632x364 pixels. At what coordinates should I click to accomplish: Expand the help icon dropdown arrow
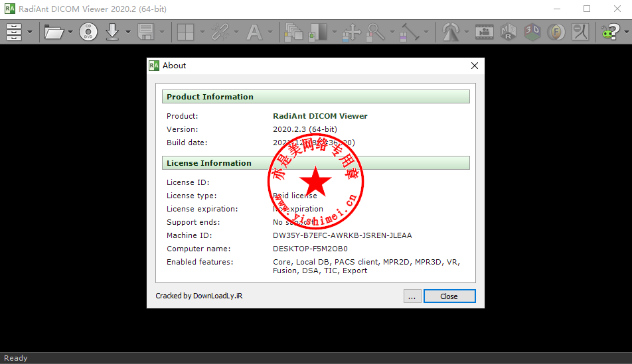pos(627,32)
